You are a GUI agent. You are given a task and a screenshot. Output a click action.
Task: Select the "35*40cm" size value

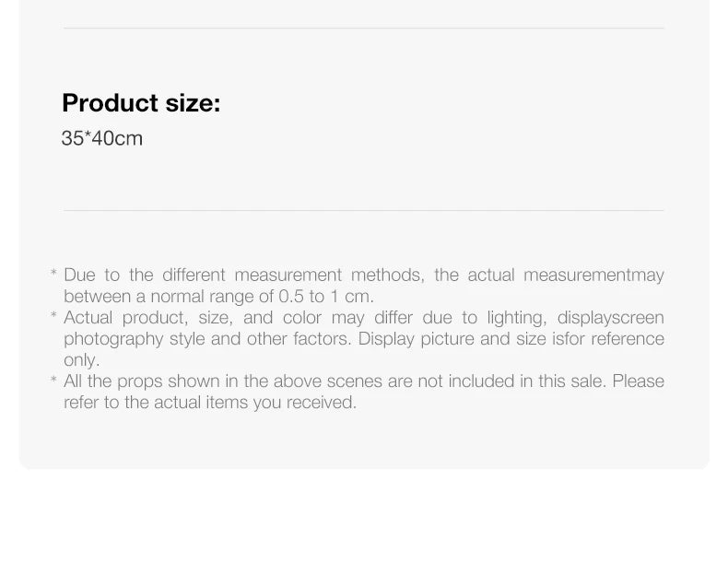click(x=101, y=139)
